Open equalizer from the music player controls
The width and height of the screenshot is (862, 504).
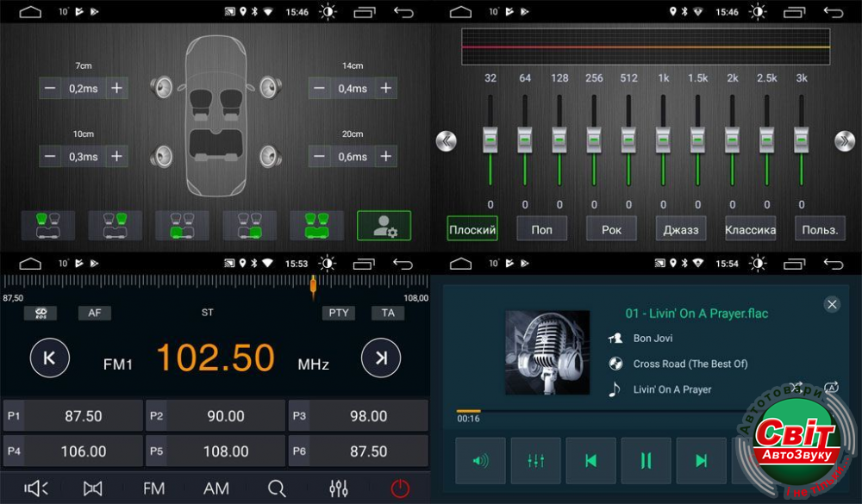click(535, 461)
